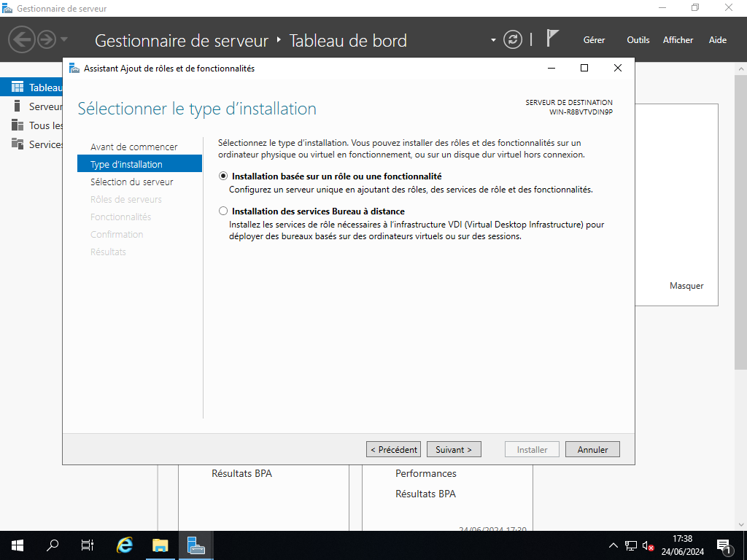Click the Suivant button
Viewport: 747px width, 560px height.
454,450
